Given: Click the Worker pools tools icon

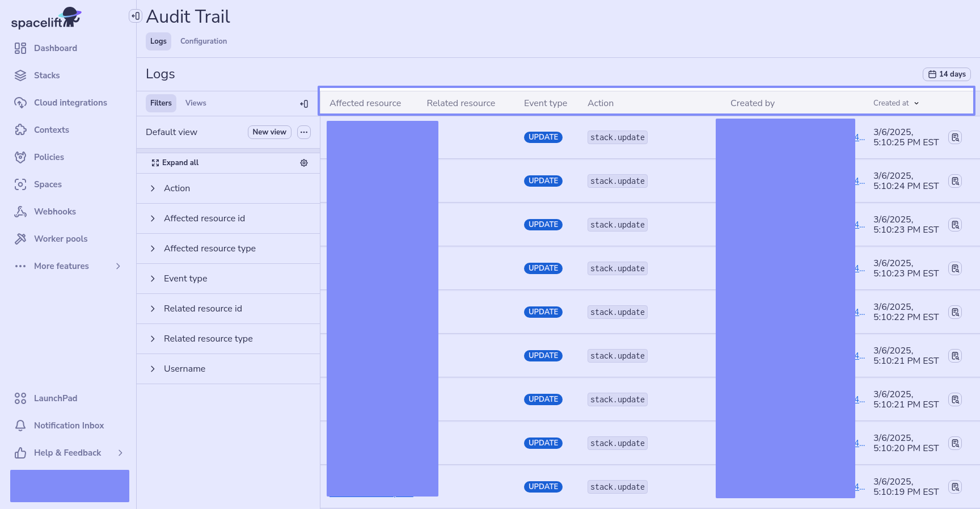Looking at the screenshot, I should point(20,239).
